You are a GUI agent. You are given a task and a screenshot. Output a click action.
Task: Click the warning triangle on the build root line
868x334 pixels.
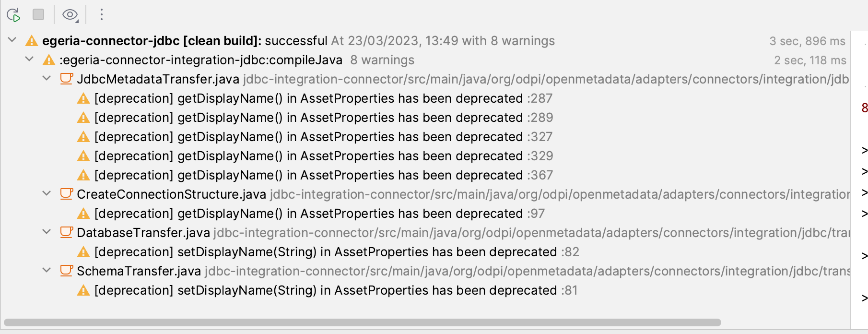tap(31, 41)
